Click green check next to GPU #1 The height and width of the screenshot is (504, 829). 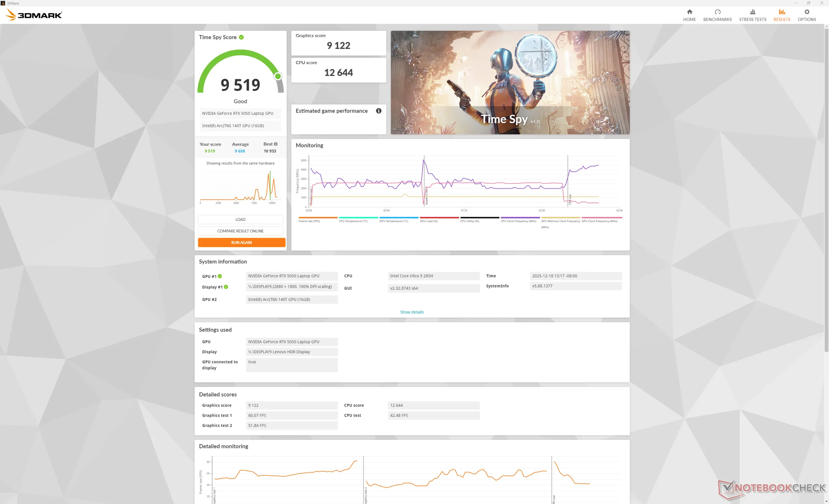click(220, 276)
